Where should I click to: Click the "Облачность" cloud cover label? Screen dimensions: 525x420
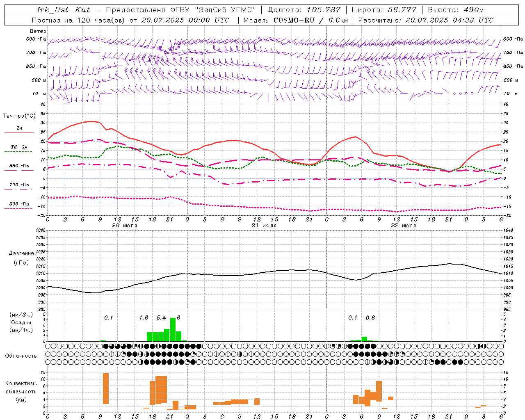pos(21,356)
